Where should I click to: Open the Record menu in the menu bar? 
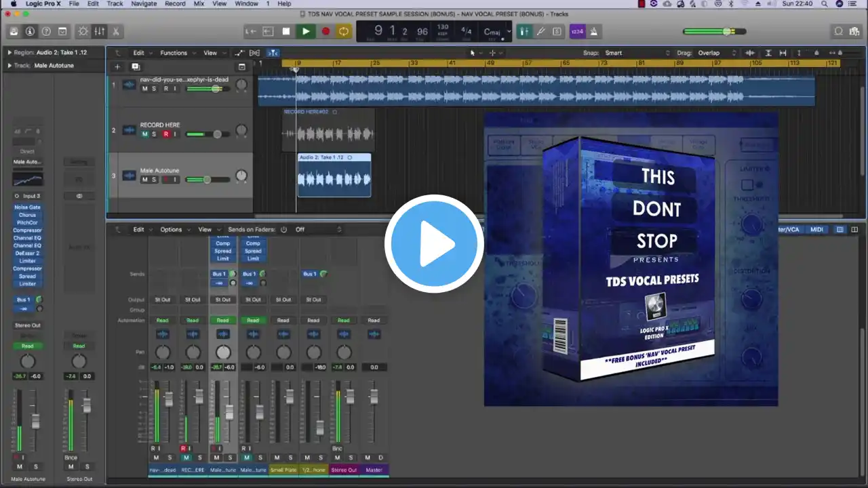click(175, 4)
